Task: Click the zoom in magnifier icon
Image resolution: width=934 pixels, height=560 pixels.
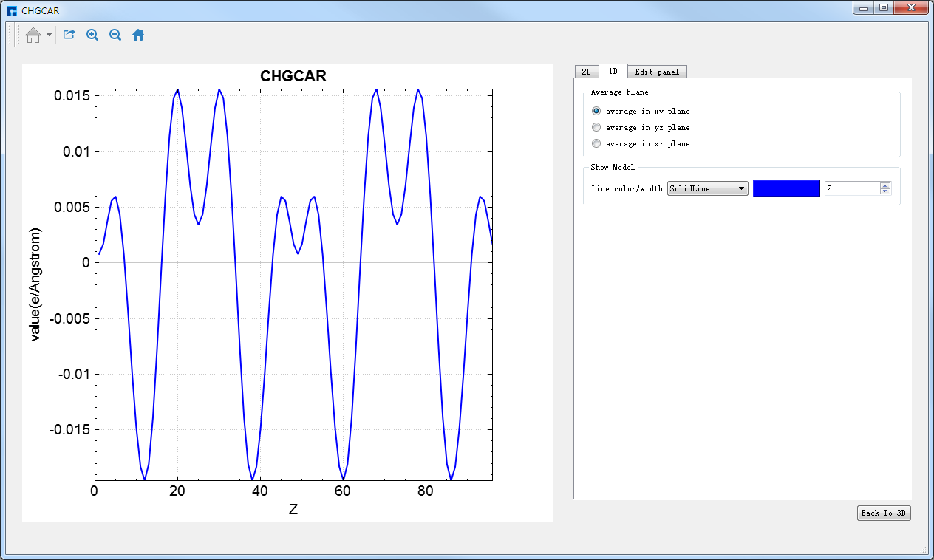Action: coord(92,35)
